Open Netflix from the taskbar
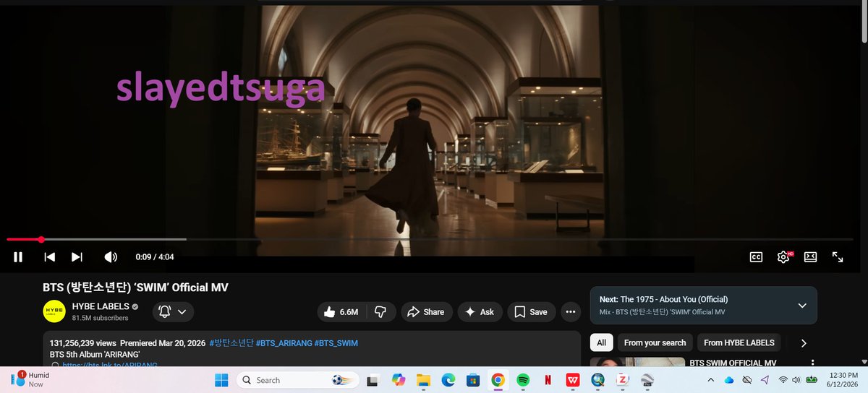This screenshot has height=393, width=868. tap(548, 380)
